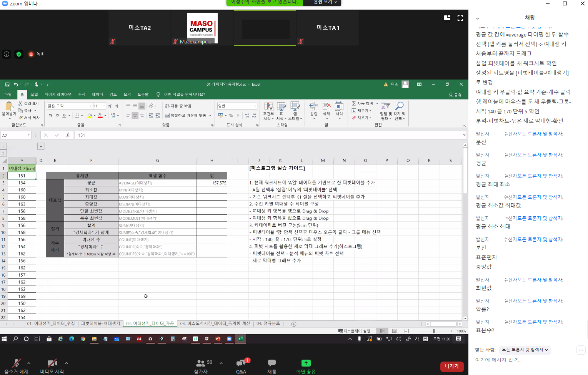This screenshot has height=375, width=588.
Task: Enter Zoom full screen mode
Action: coord(460,18)
